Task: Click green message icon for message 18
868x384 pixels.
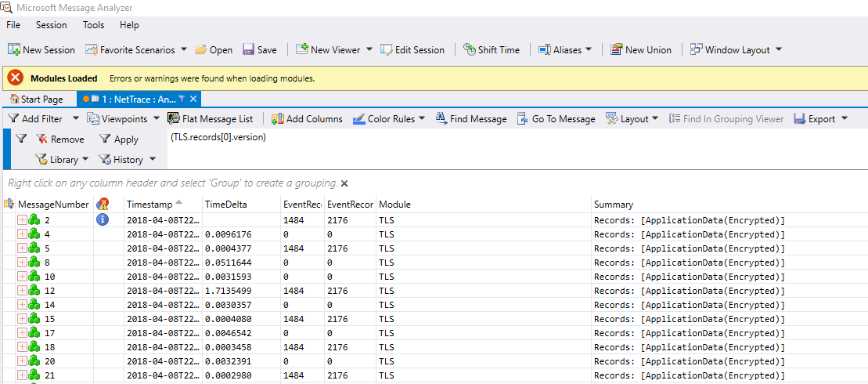Action: click(x=34, y=347)
